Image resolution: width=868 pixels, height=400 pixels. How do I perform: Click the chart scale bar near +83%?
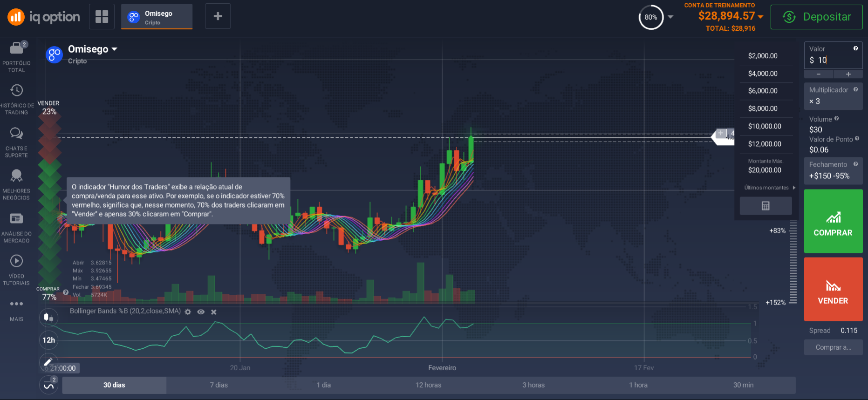[793, 262]
